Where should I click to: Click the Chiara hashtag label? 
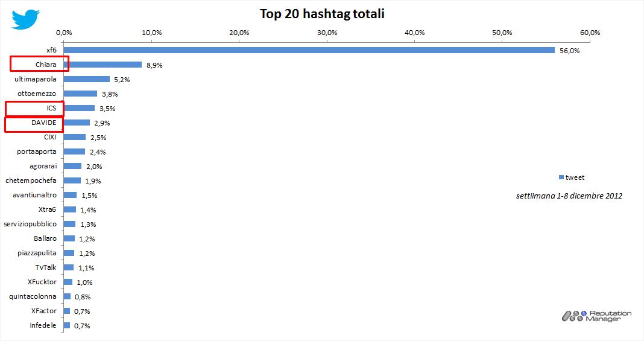click(x=42, y=65)
